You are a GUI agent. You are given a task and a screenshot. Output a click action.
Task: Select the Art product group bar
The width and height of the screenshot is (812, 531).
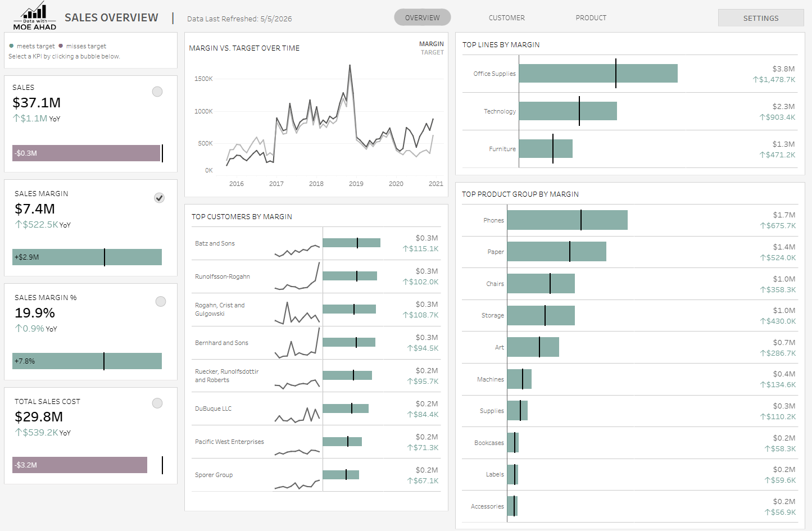click(533, 347)
